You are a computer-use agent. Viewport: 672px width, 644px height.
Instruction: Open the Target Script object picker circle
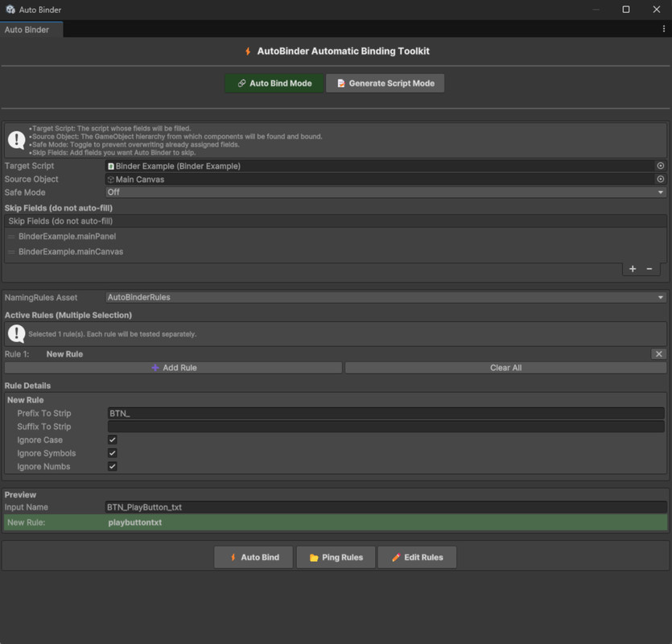pyautogui.click(x=660, y=165)
